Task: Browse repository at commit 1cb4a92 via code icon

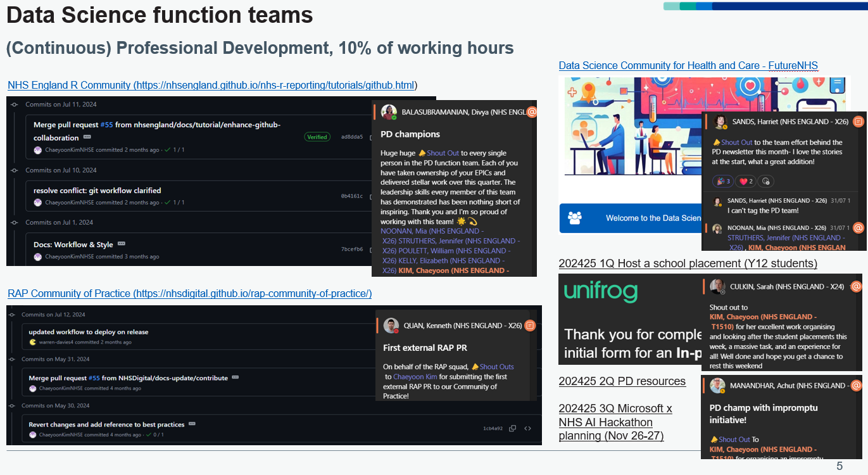Action: [527, 429]
